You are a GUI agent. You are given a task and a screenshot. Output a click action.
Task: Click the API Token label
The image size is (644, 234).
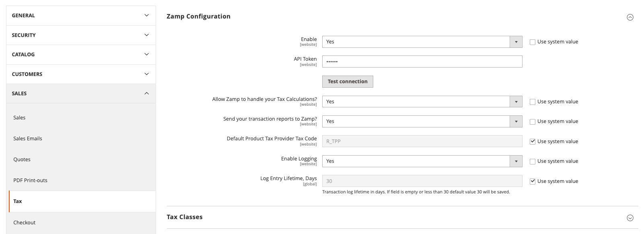pos(305,59)
